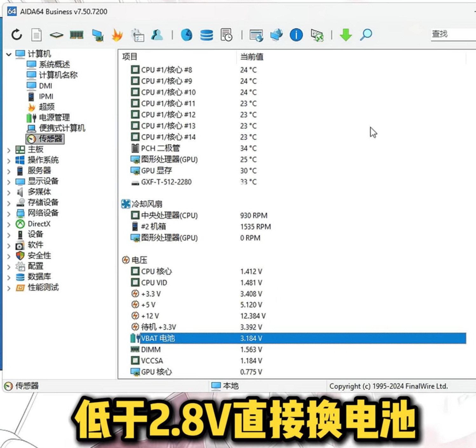Click the green download arrow icon
476x448 pixels.
(346, 35)
